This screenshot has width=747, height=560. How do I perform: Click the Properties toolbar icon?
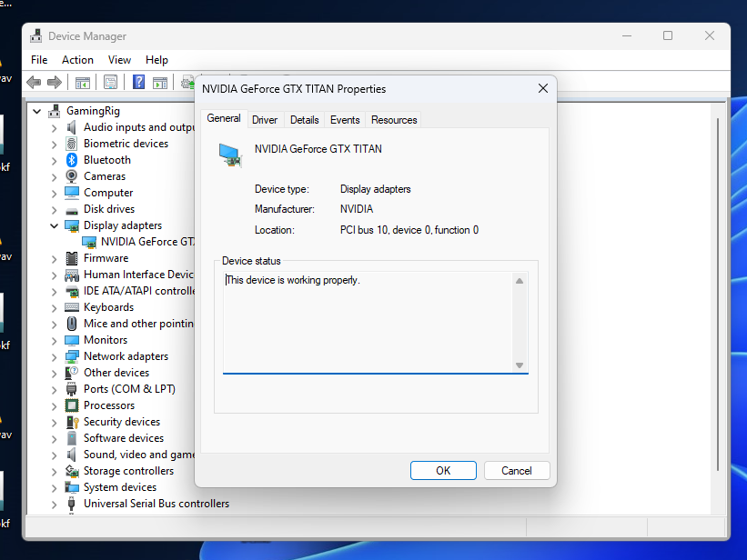(110, 83)
